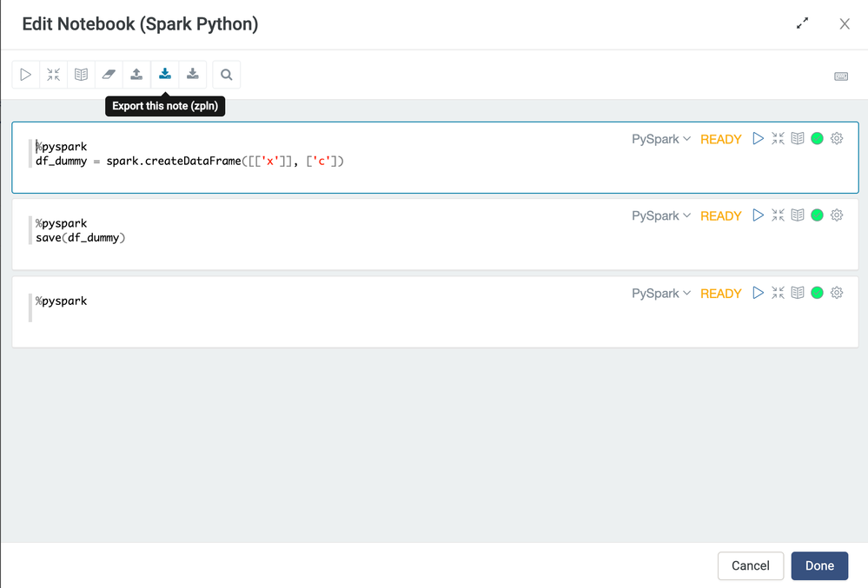Click book icon in the third paragraph
Viewport: 868px width, 588px height.
coord(797,293)
